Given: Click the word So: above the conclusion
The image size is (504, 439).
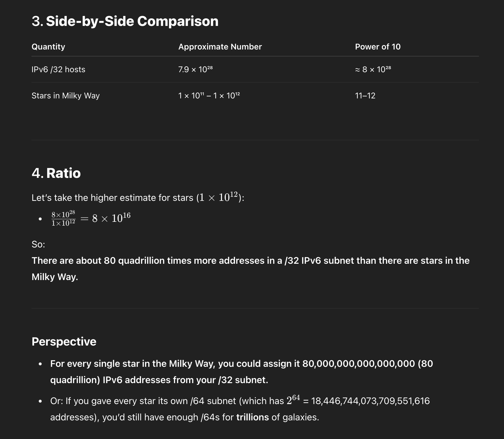Looking at the screenshot, I should pos(38,244).
